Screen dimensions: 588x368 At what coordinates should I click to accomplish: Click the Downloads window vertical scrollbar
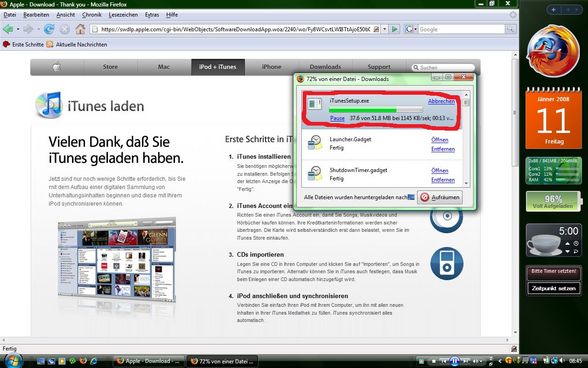point(466,139)
